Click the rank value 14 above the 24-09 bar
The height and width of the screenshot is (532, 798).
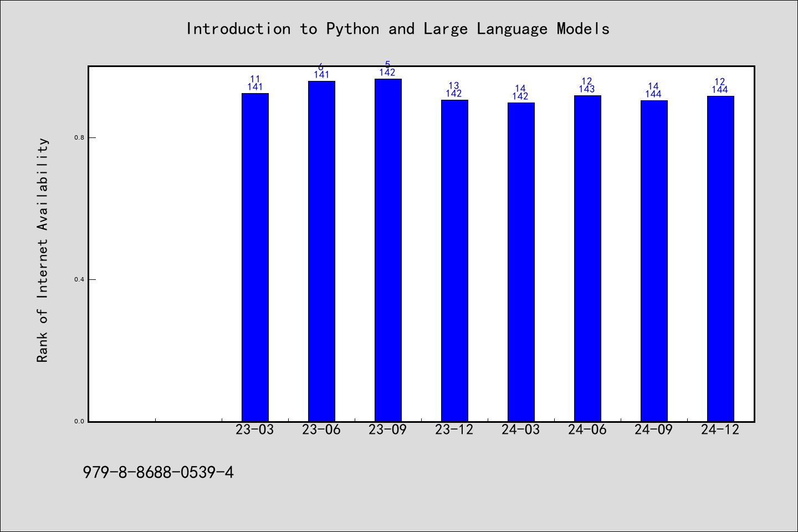tap(653, 86)
